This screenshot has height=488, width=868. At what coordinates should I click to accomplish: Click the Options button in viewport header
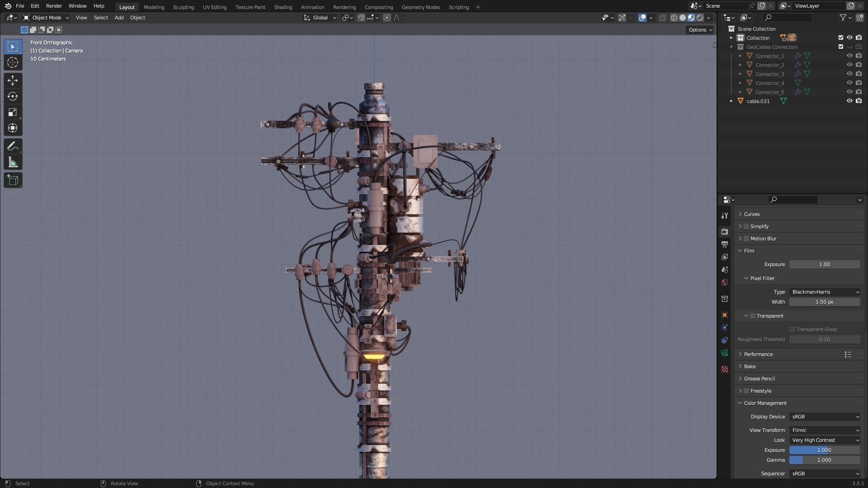(x=700, y=30)
